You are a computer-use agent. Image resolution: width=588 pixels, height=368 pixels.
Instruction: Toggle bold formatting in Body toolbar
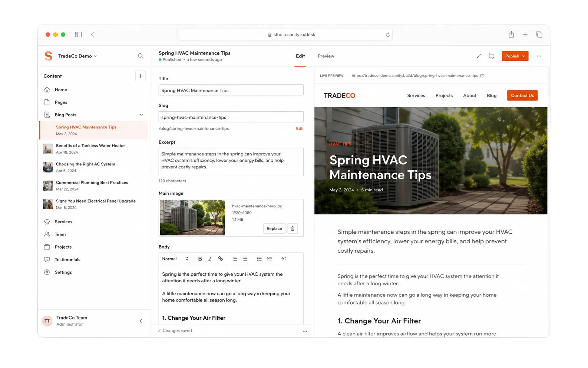[x=200, y=259]
